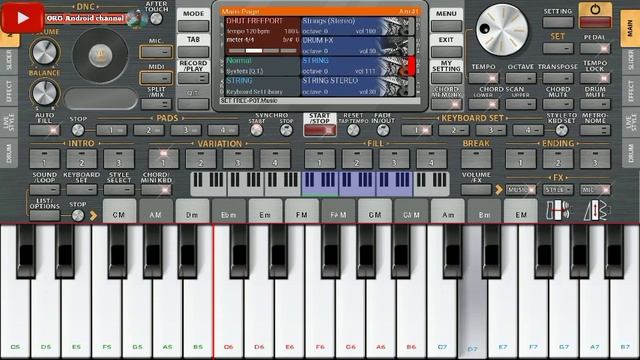Viewport: 640px width, 360px height.
Task: Click the MODE button
Action: pos(193,26)
